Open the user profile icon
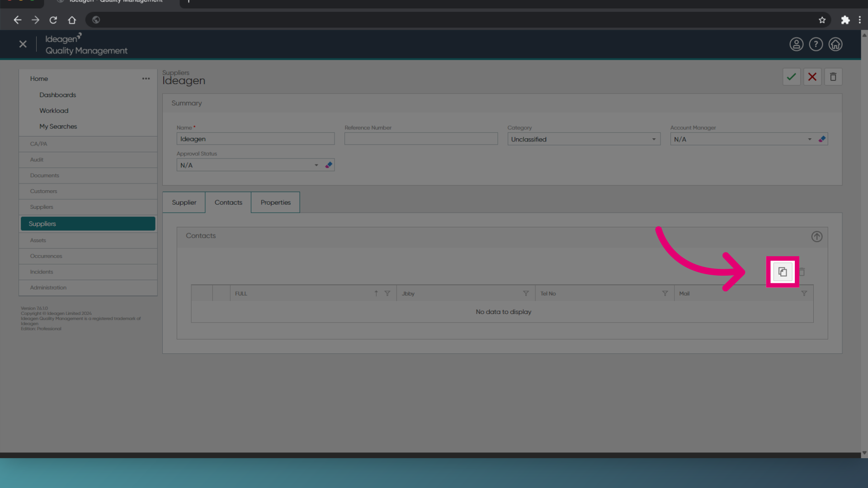Image resolution: width=868 pixels, height=488 pixels. click(x=796, y=44)
